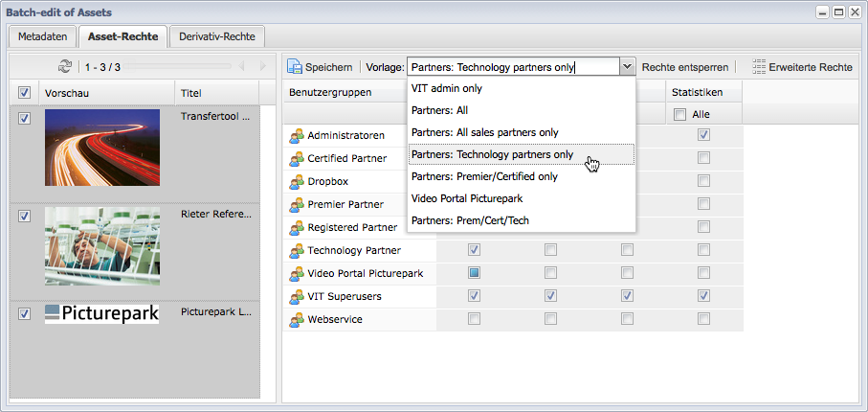This screenshot has height=412, width=868.
Task: Toggle third rights checkbox for VIT Superusers
Action: tap(627, 296)
